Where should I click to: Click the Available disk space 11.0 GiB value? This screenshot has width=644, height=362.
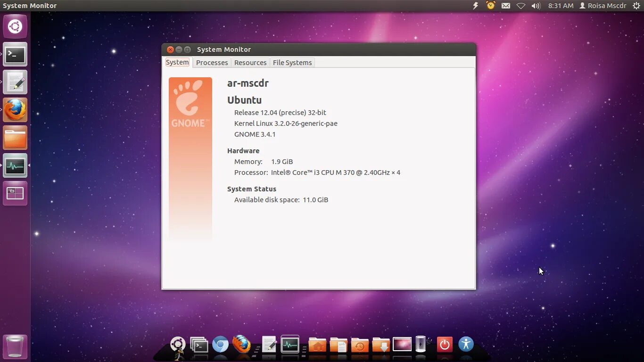315,200
